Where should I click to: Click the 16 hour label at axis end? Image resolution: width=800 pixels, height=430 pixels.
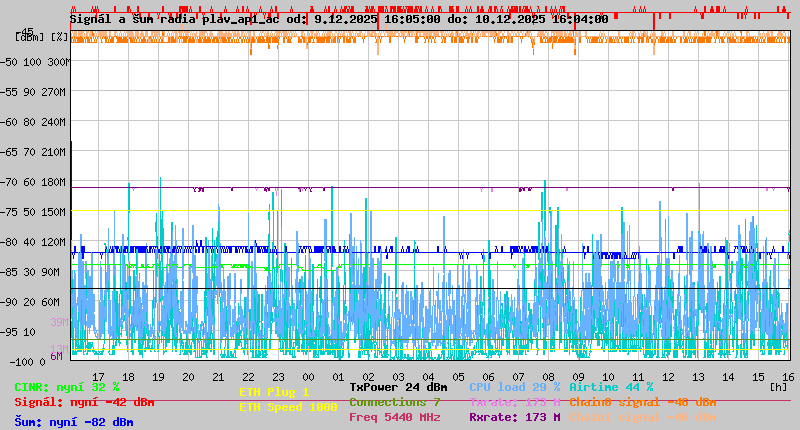pos(787,377)
